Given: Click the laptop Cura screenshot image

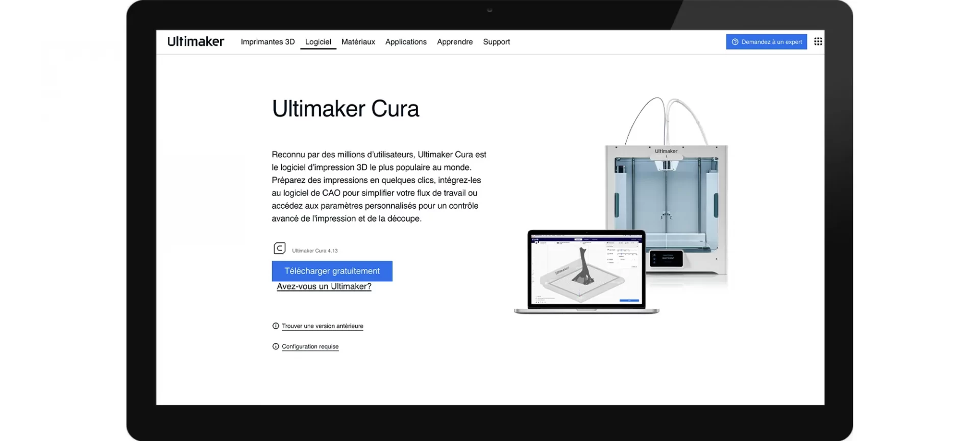Looking at the screenshot, I should [x=586, y=272].
